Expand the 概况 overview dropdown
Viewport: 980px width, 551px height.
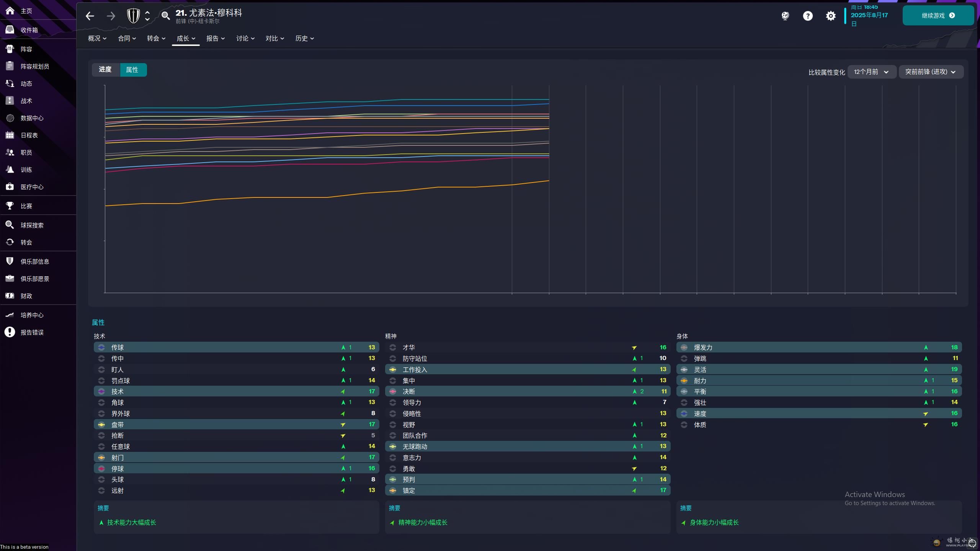click(97, 38)
